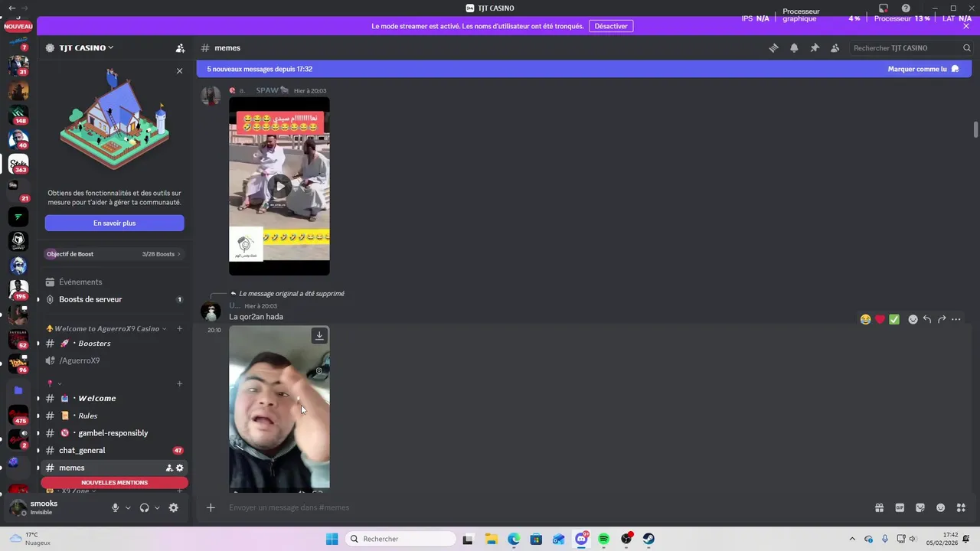Join the AguerroX9 voice channel
This screenshot has width=980, height=551.
114,360
